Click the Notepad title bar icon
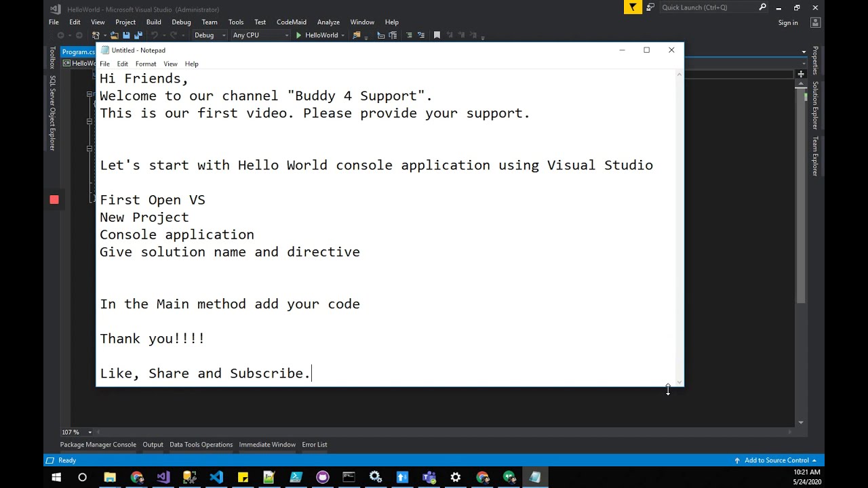This screenshot has height=488, width=868. coord(104,50)
